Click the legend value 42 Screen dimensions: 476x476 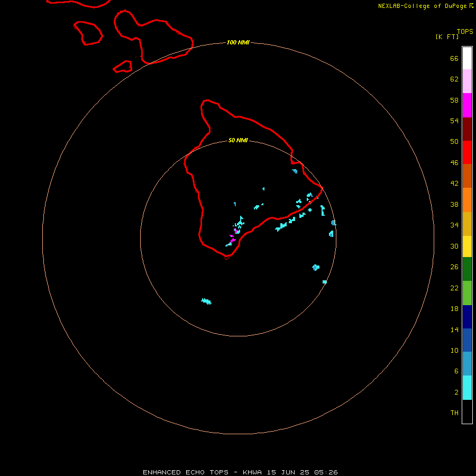tap(454, 184)
